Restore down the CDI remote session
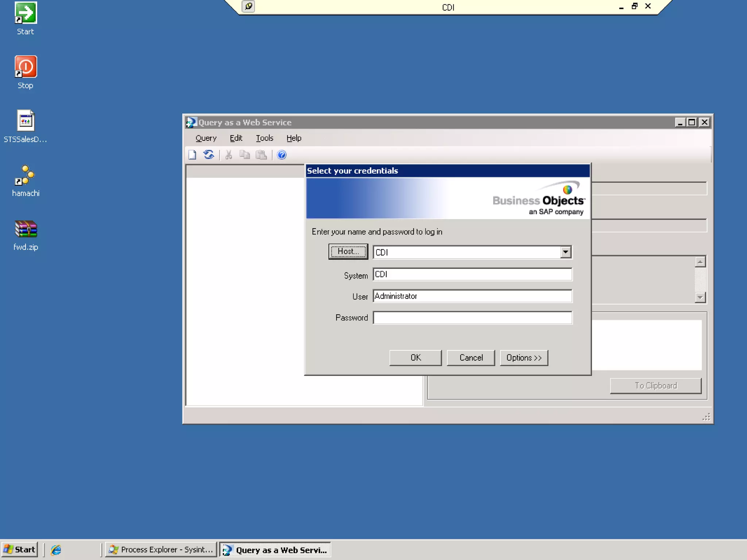 [635, 6]
